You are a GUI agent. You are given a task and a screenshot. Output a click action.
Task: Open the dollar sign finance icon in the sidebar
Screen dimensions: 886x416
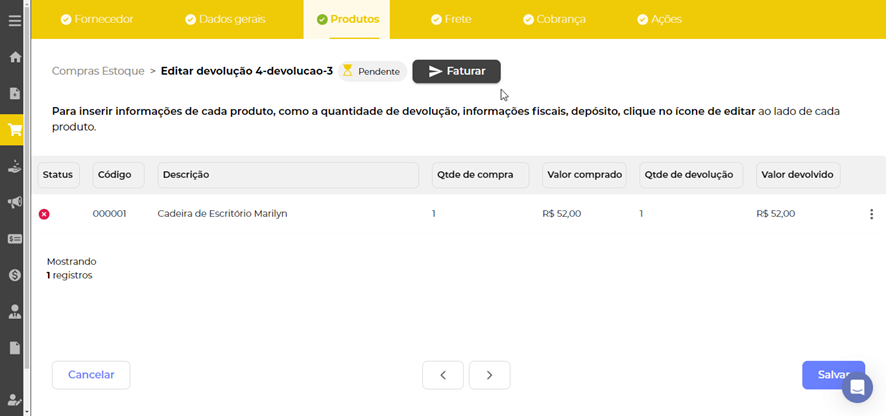tap(15, 274)
